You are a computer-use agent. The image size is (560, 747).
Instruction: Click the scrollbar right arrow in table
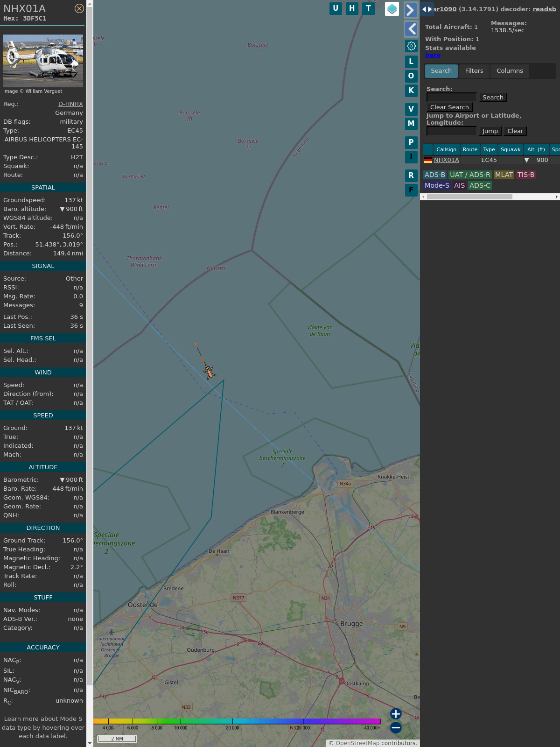557,197
